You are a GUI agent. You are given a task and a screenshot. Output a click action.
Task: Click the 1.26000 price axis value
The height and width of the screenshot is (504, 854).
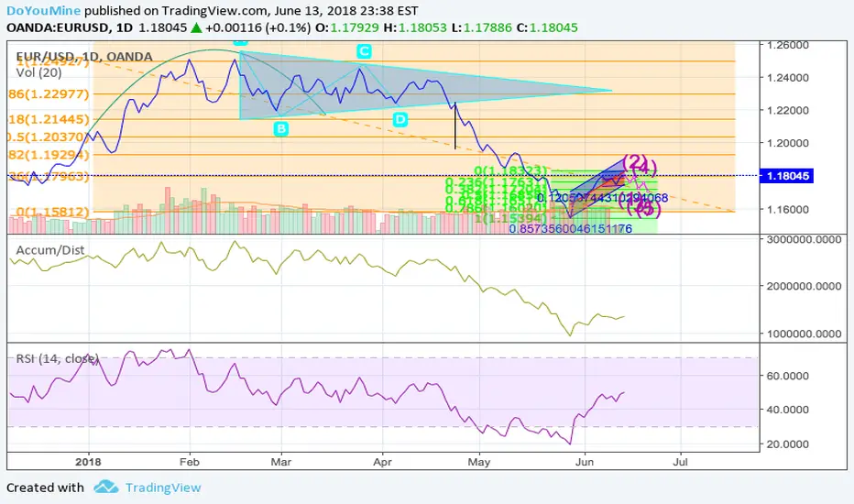787,46
